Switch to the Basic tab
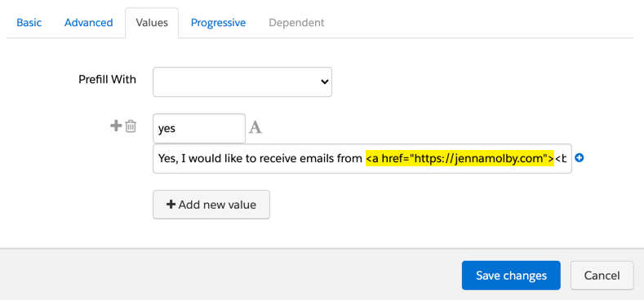Image resolution: width=644 pixels, height=300 pixels. 29,23
